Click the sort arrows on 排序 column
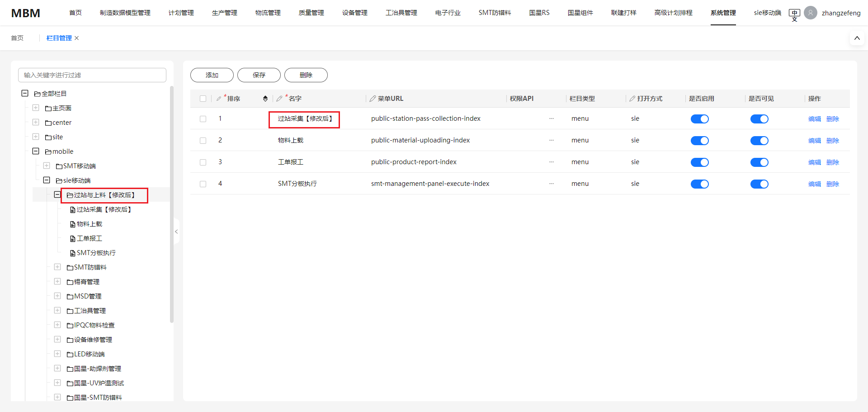This screenshot has width=868, height=412. (265, 99)
